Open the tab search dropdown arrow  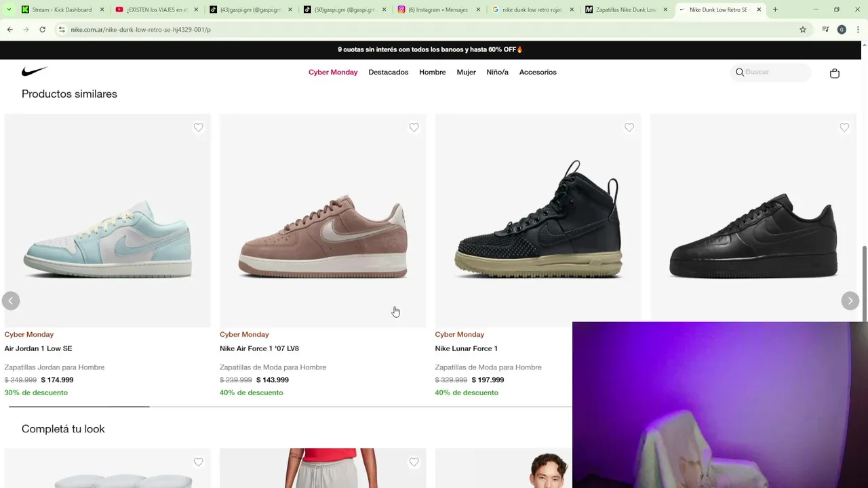click(9, 9)
